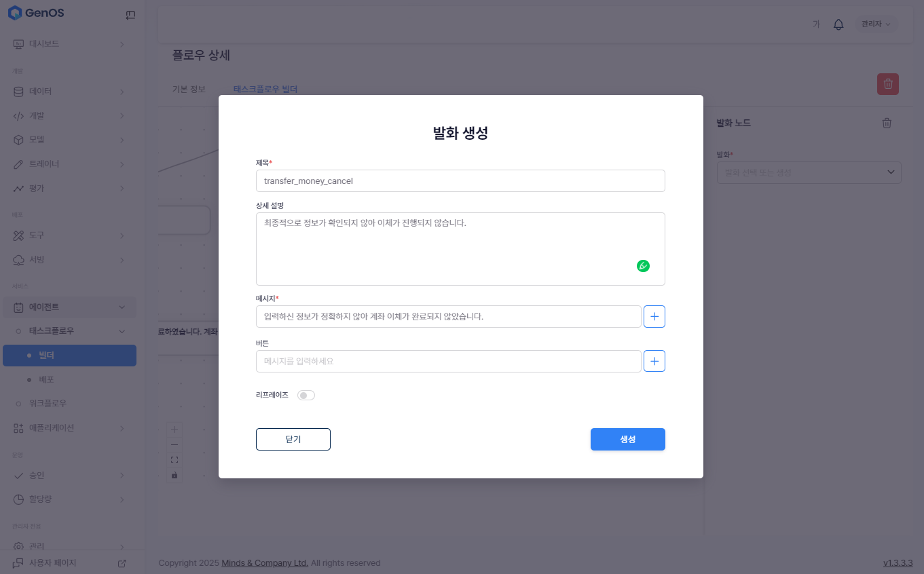Click the canvas zoom-in plus control
Viewport: 924px width, 574px height.
pos(174,429)
